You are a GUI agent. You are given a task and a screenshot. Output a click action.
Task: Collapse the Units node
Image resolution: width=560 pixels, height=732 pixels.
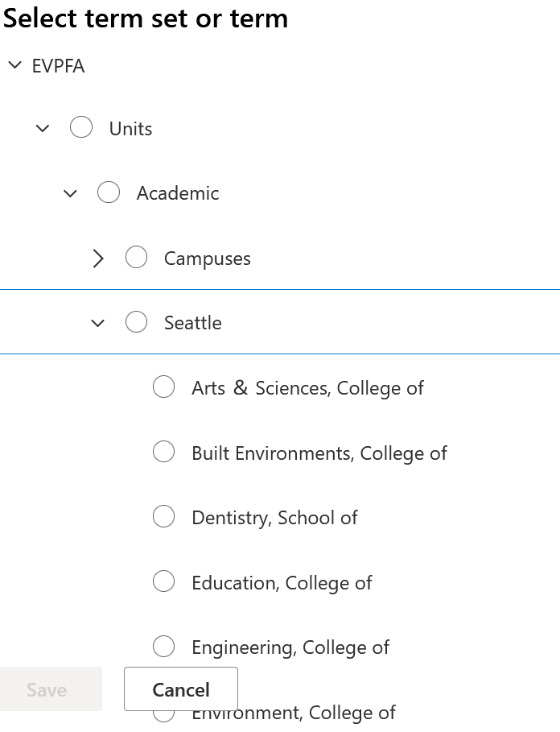[x=43, y=127]
